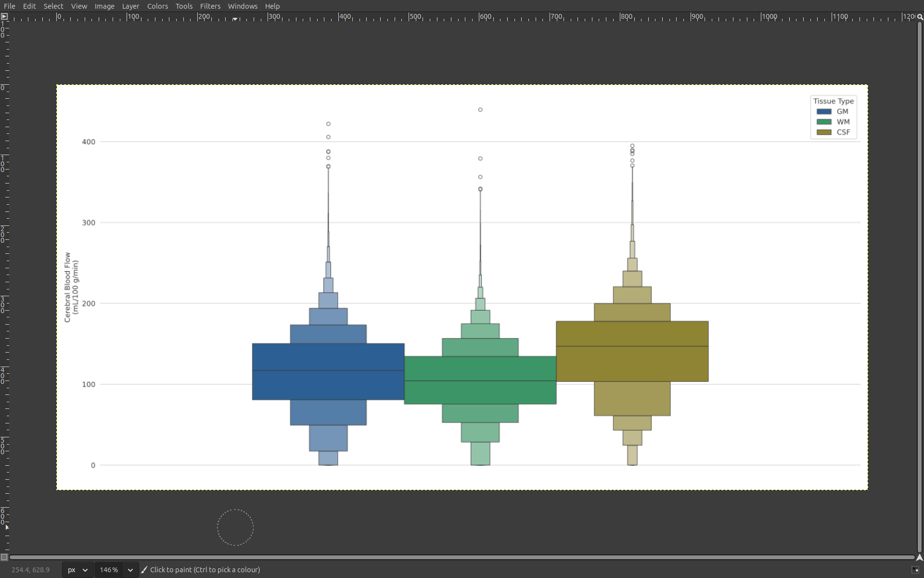Click the paintbrush icon in status bar

click(144, 570)
